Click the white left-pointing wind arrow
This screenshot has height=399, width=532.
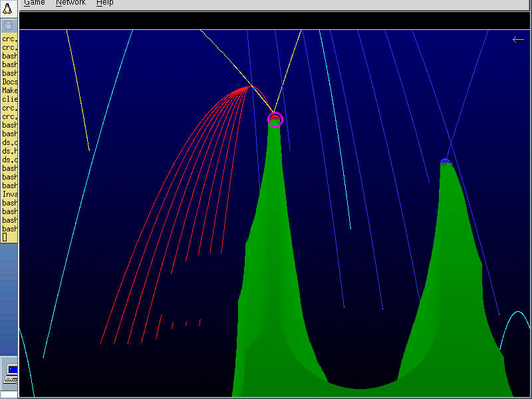point(518,40)
